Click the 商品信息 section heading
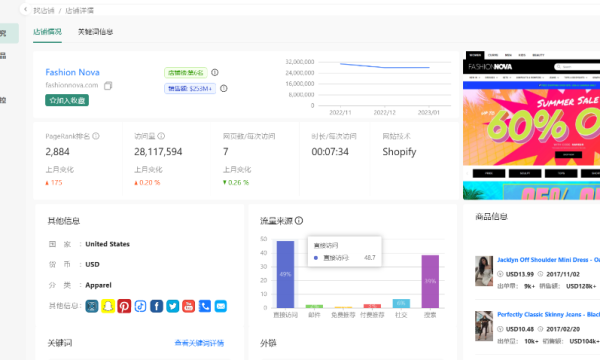The height and width of the screenshot is (360, 600). (491, 217)
